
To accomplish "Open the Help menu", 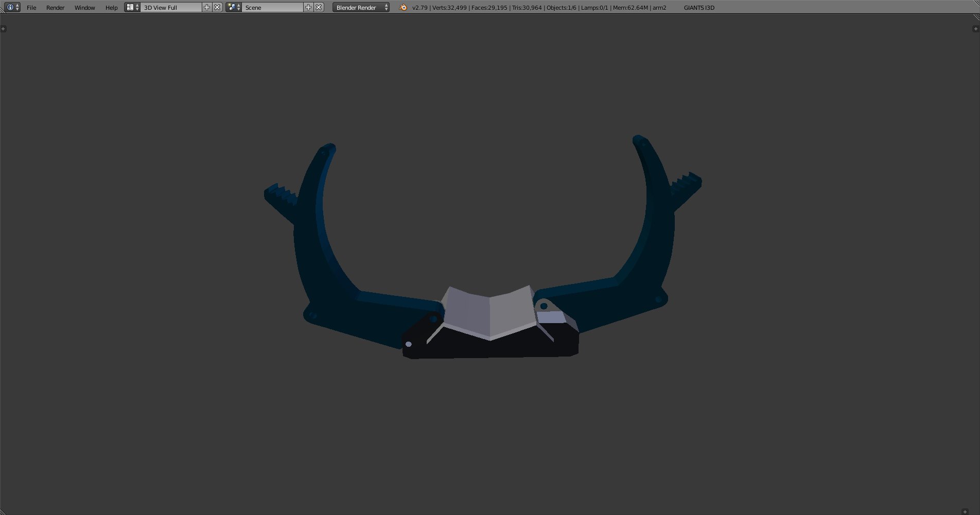I will pos(111,8).
